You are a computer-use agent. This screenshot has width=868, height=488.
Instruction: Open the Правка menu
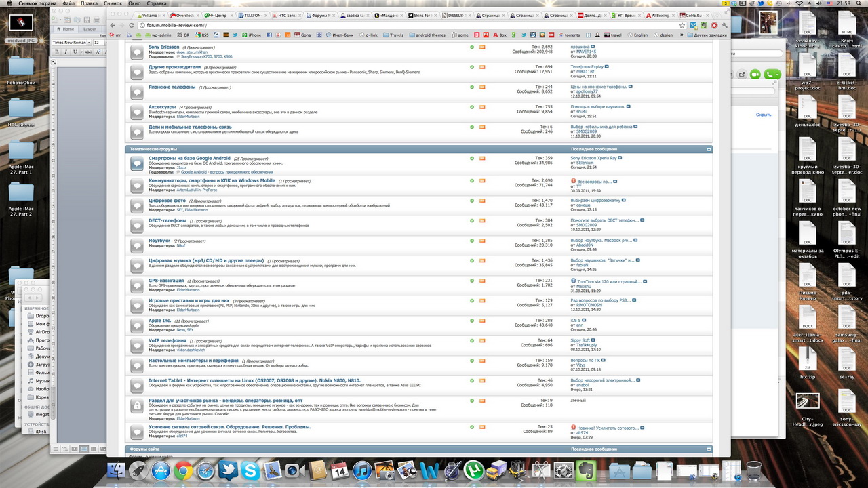point(89,4)
